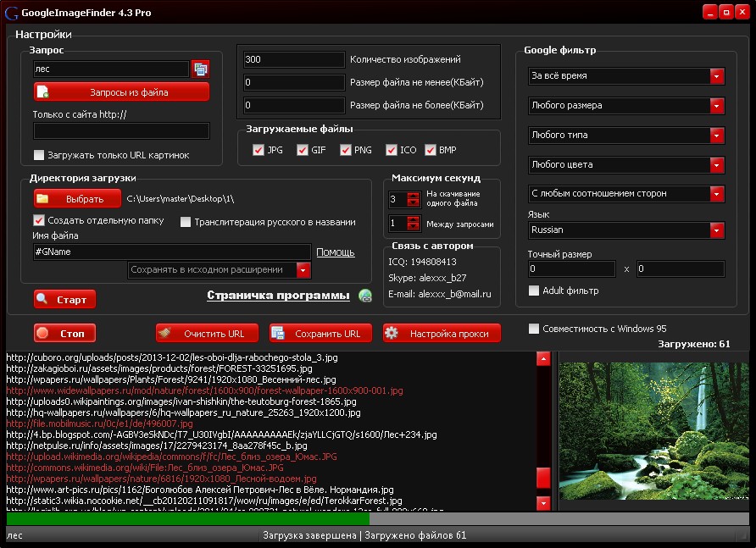Decrease the На скачивание одного файла seconds
756x548 pixels.
pyautogui.click(x=414, y=203)
